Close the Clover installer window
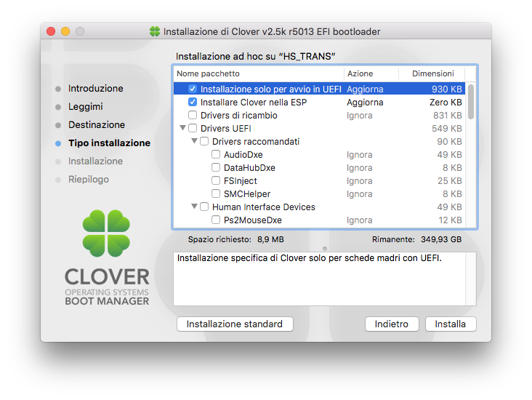 click(x=51, y=31)
